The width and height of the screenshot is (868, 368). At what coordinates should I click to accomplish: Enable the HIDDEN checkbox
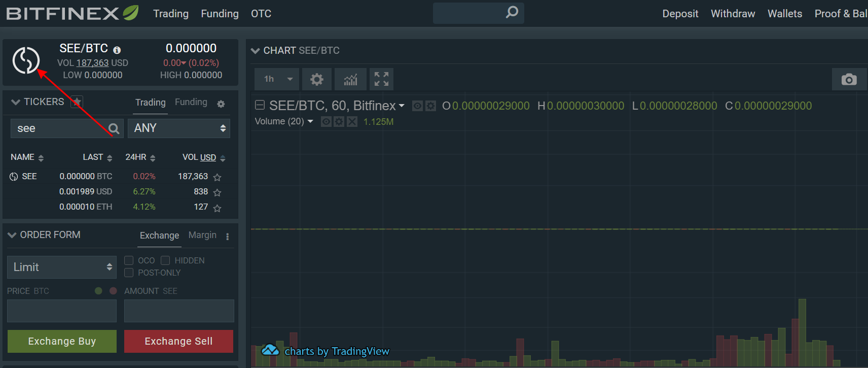tap(165, 260)
